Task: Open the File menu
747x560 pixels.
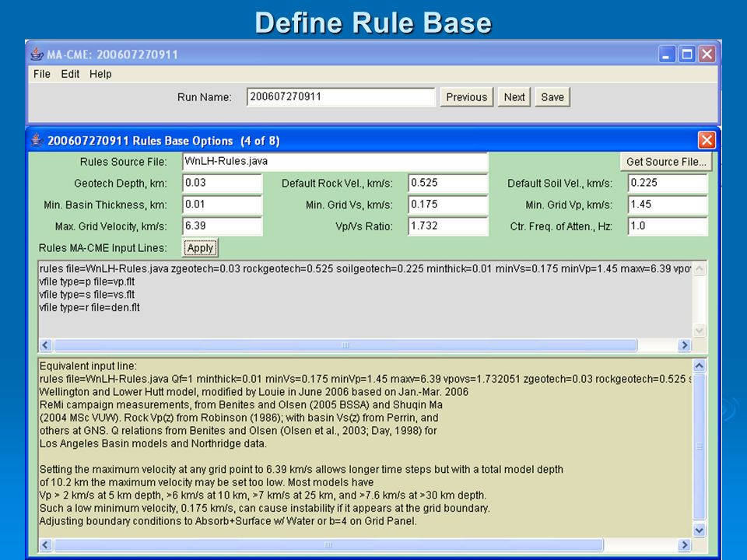Action: [42, 74]
